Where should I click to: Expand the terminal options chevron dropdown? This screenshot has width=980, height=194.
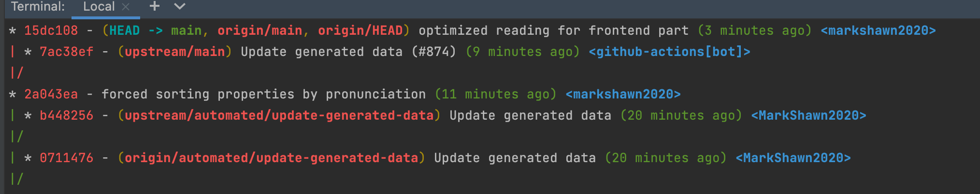[180, 6]
